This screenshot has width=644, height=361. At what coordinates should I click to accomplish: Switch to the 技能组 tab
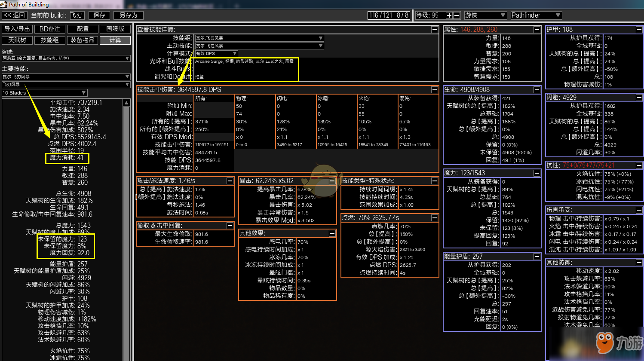50,40
